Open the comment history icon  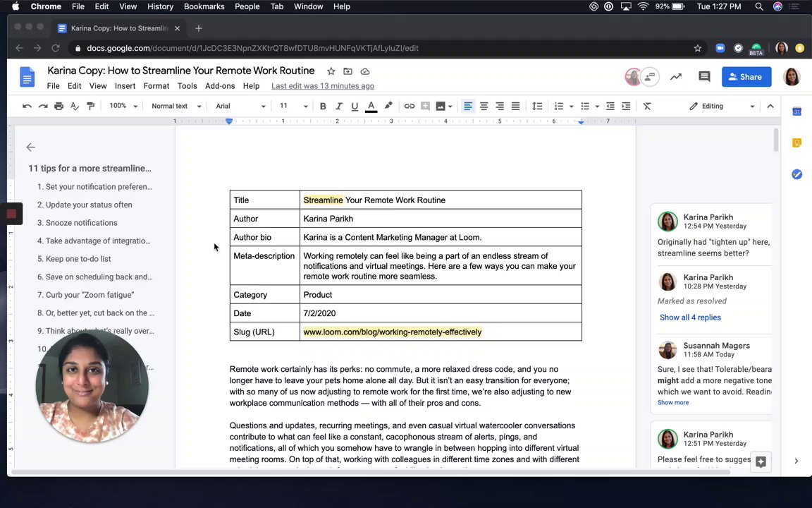[704, 77]
